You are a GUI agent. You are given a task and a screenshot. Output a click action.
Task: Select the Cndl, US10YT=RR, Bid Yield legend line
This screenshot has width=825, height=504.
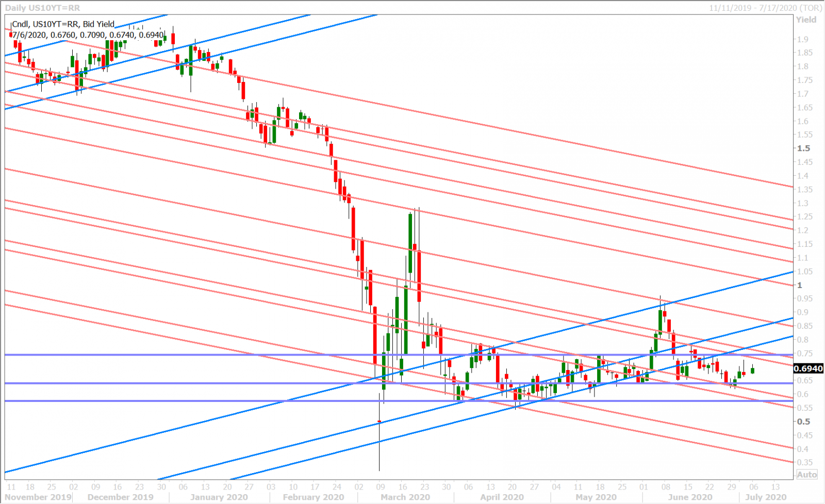(x=63, y=24)
